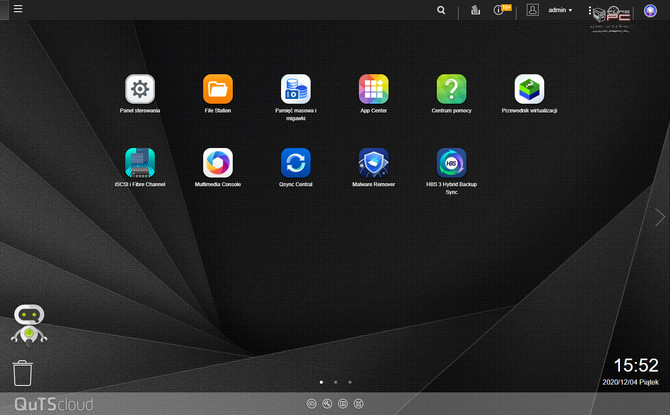This screenshot has height=415, width=670.
Task: Click the third bottom bar circular icon
Action: pos(343,403)
